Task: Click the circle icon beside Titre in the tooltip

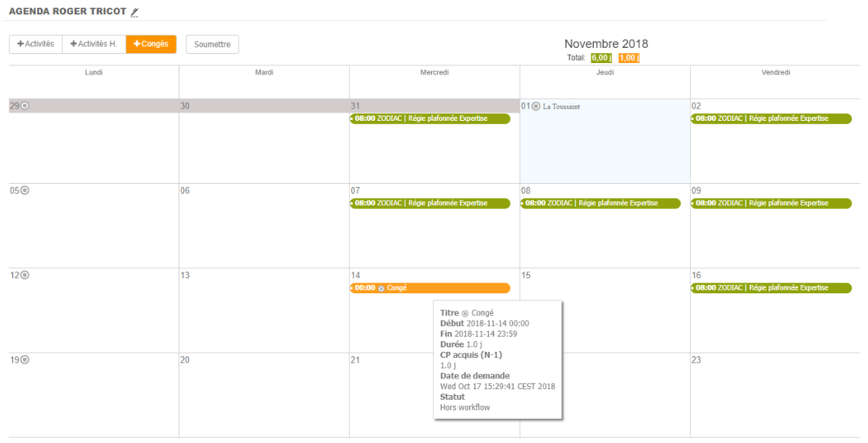Action: coord(465,313)
